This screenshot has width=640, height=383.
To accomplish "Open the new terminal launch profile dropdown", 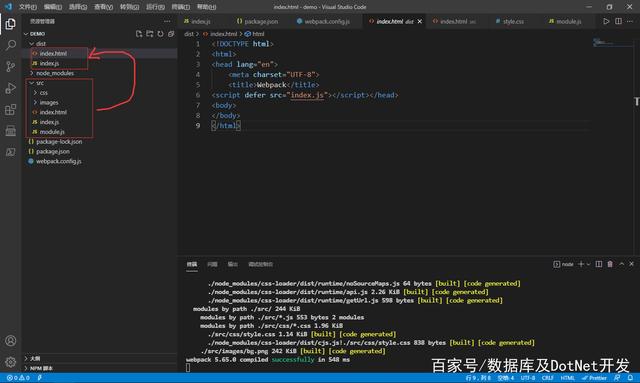I will coord(588,264).
